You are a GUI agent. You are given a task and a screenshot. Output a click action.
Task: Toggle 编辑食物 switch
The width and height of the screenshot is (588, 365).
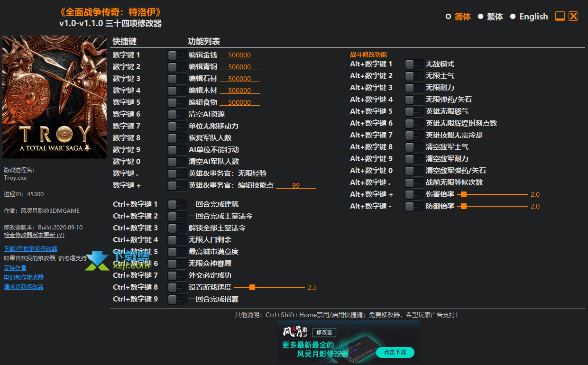pos(177,102)
